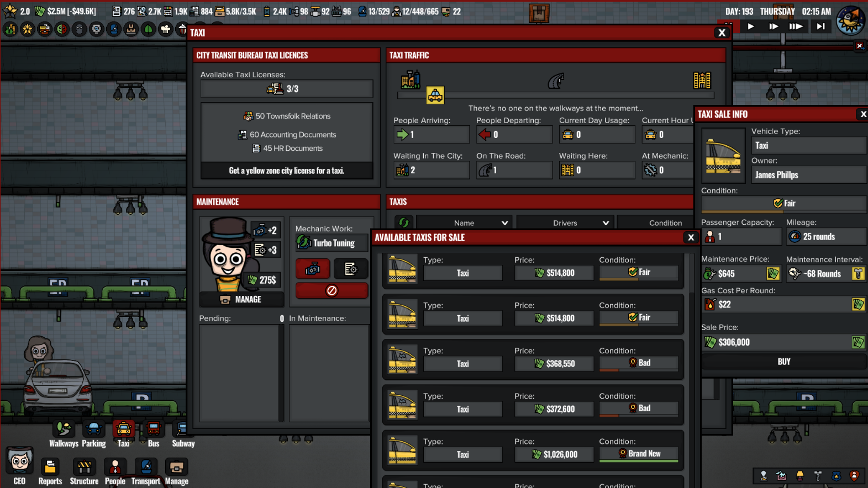The width and height of the screenshot is (868, 488).
Task: Select the Brand New taxi for $1,026,000
Action: pos(533,451)
